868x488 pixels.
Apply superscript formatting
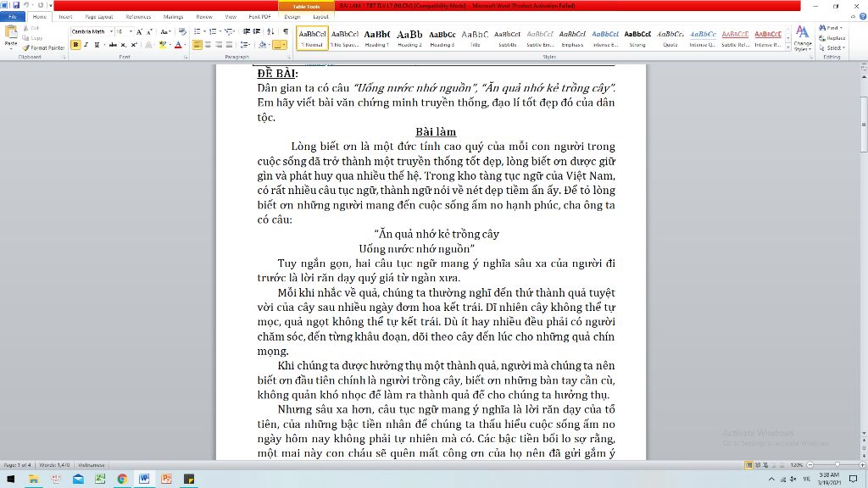pyautogui.click(x=133, y=45)
